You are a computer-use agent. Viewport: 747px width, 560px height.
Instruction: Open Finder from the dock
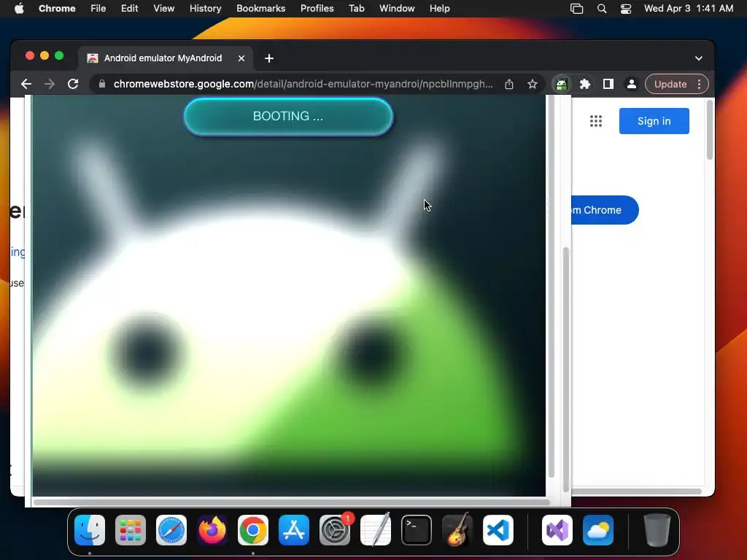pos(90,530)
